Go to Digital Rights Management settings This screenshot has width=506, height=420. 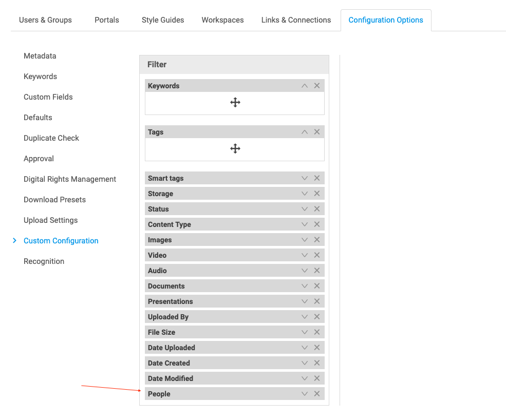pos(69,179)
